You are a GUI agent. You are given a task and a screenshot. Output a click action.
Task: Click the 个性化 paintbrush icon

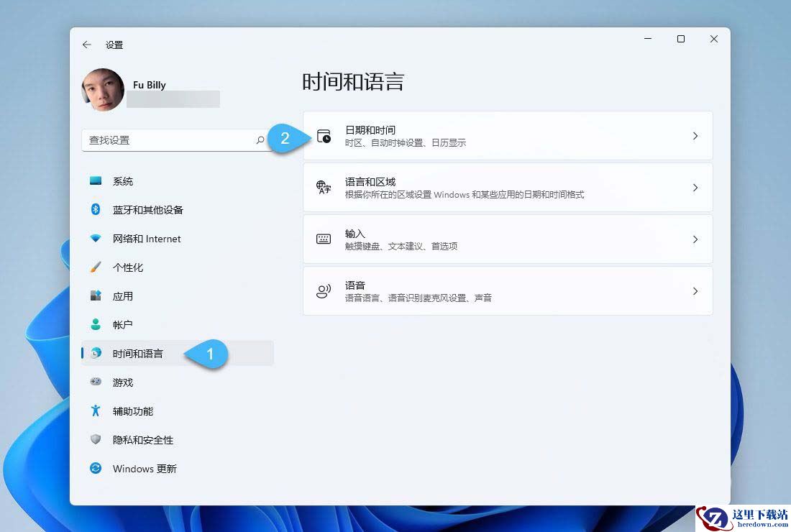click(96, 267)
